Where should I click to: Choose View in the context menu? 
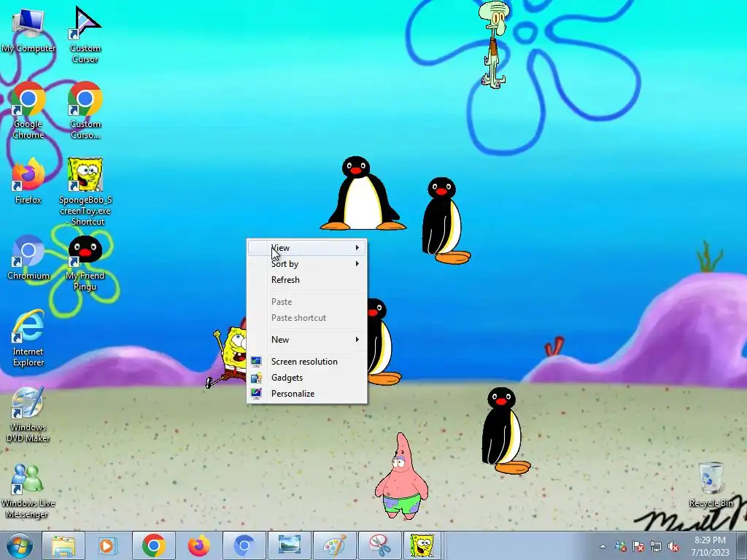click(307, 248)
